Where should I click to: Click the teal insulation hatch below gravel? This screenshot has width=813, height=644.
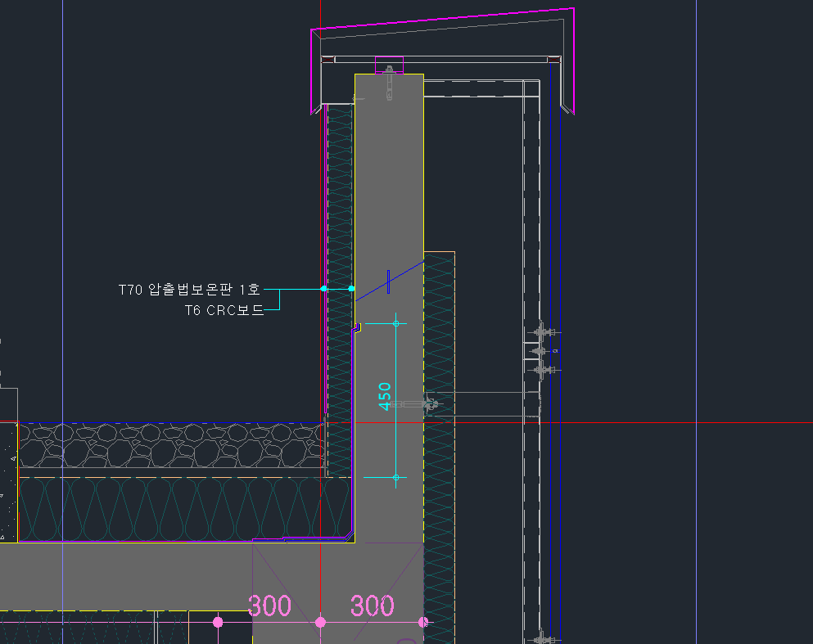point(164,509)
